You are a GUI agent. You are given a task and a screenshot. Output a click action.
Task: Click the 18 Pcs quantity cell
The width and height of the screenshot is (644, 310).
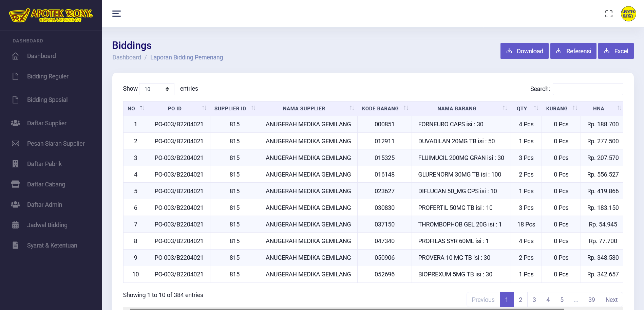tap(526, 224)
